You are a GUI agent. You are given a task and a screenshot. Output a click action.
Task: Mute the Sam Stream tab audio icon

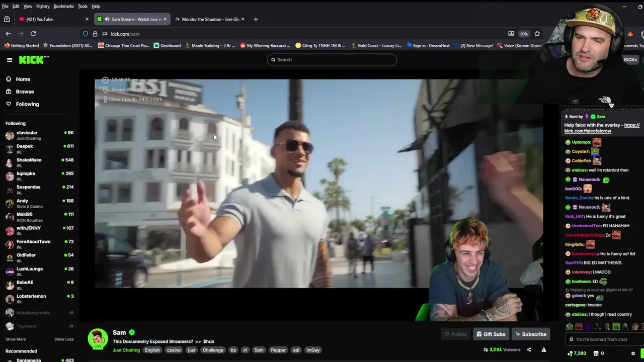pyautogui.click(x=107, y=19)
